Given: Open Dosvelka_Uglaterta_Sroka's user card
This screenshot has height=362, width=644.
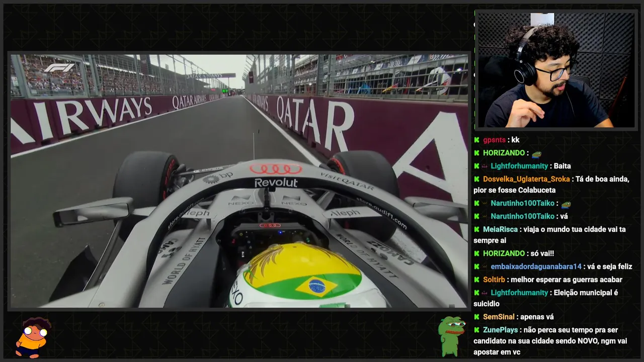Looking at the screenshot, I should coord(526,179).
